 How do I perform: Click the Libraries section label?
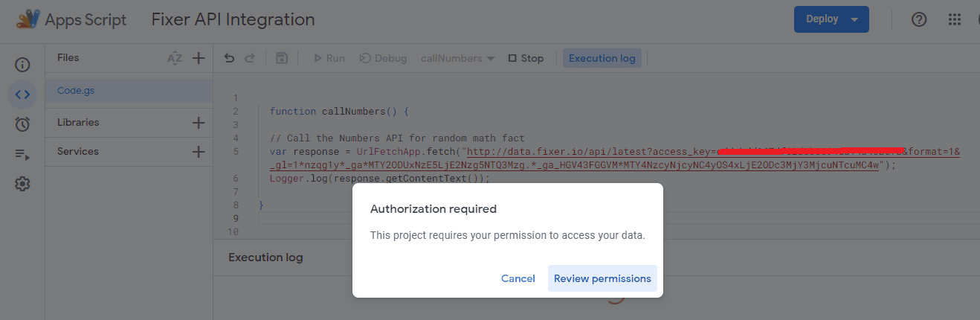pyautogui.click(x=78, y=122)
